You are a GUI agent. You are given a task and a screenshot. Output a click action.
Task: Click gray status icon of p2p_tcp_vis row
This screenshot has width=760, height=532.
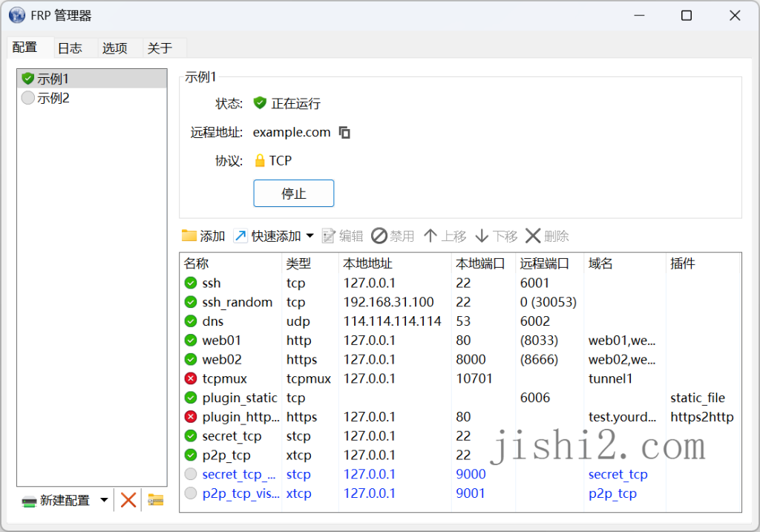tap(191, 493)
